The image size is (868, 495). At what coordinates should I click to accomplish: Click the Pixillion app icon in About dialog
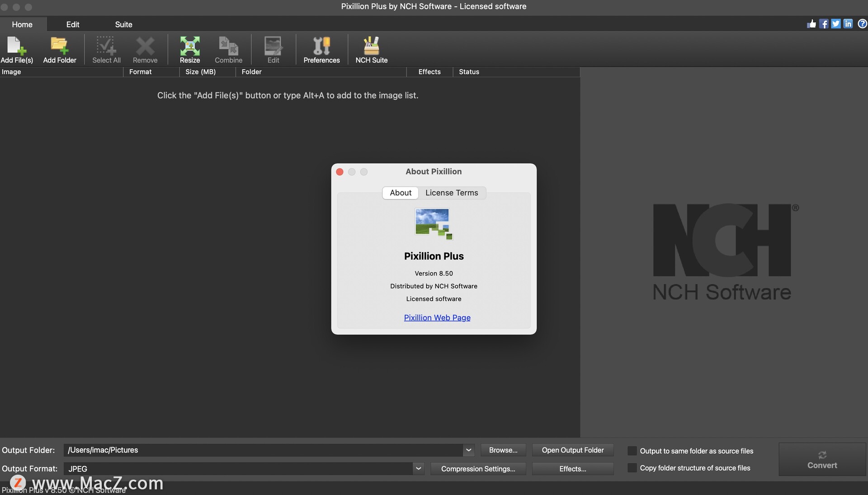coord(434,224)
